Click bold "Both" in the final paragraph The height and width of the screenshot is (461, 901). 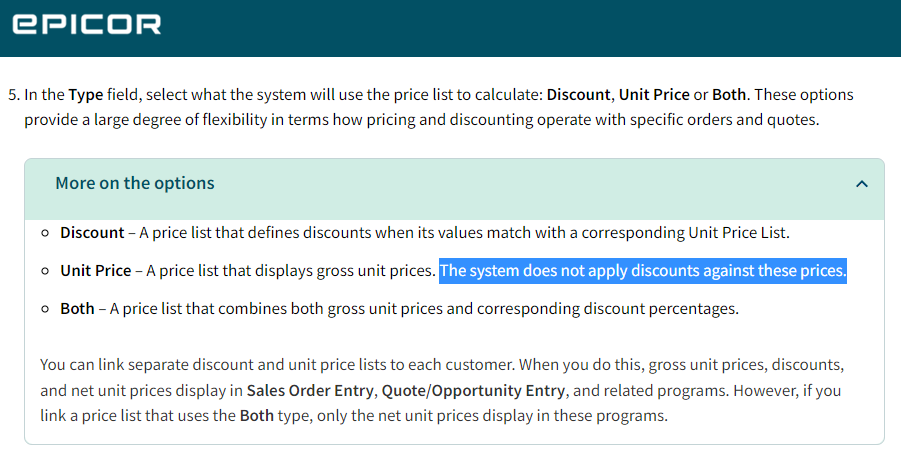coord(257,415)
